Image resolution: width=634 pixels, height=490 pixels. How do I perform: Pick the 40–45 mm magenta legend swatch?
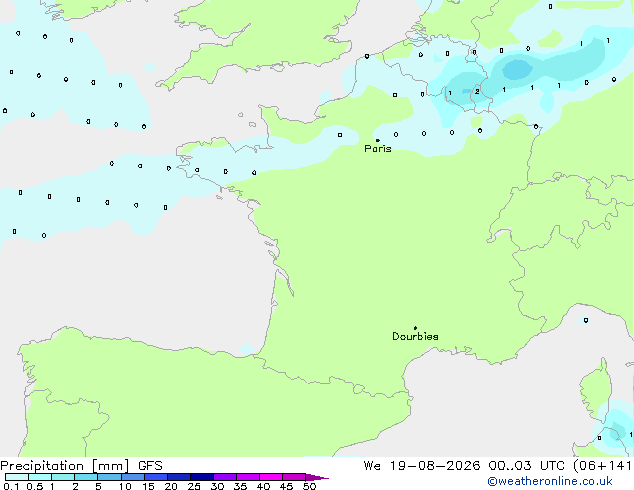pyautogui.click(x=271, y=477)
